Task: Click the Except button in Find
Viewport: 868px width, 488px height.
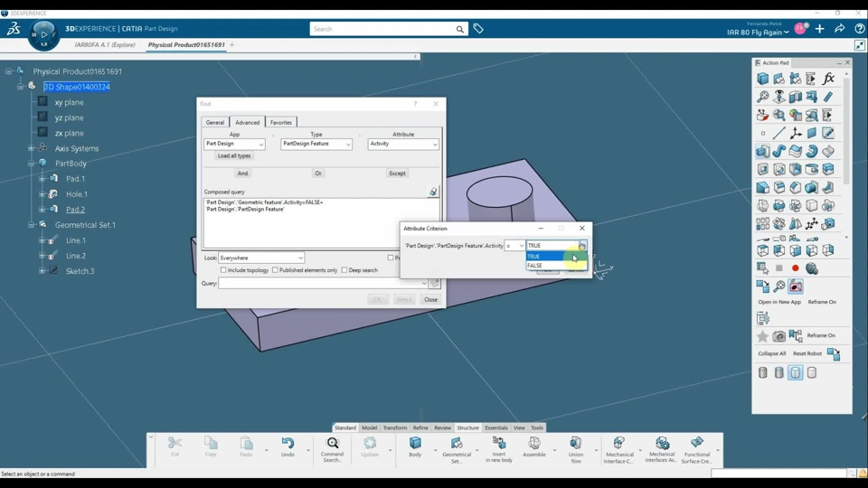Action: (397, 174)
